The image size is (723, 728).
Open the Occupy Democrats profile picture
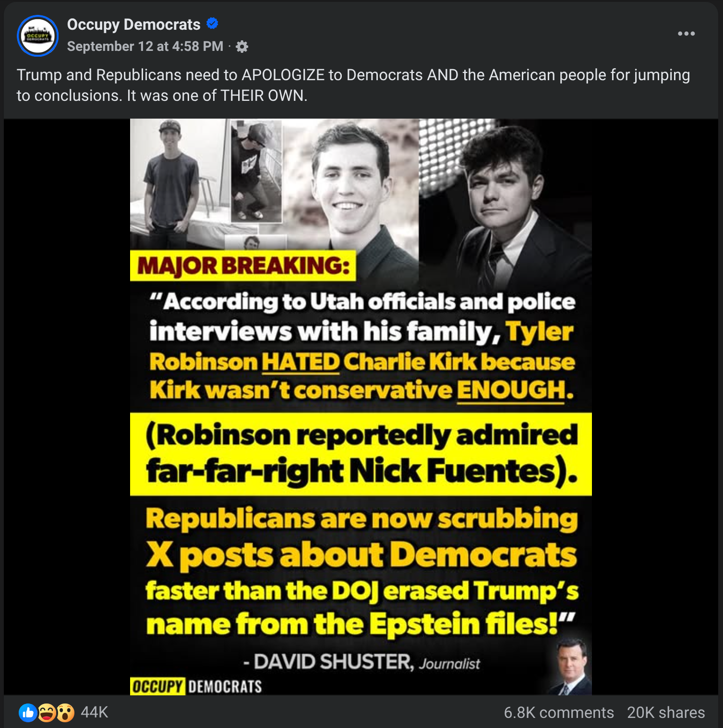click(x=38, y=36)
